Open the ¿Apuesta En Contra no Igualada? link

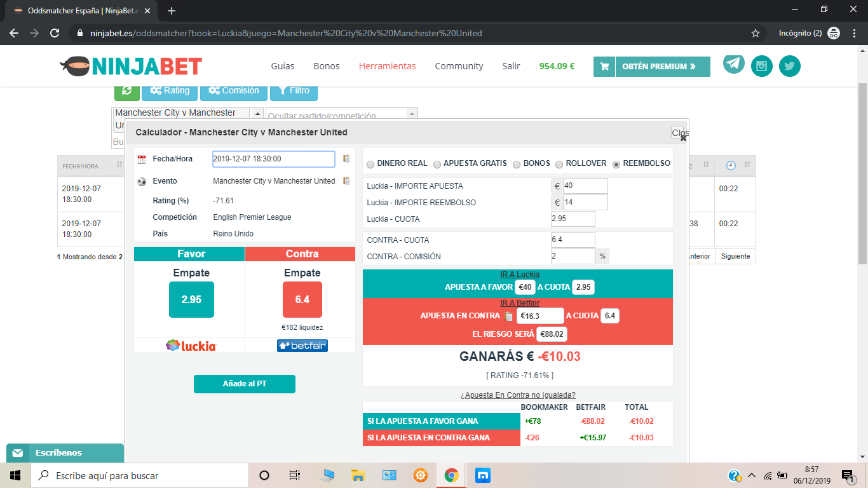(x=518, y=395)
